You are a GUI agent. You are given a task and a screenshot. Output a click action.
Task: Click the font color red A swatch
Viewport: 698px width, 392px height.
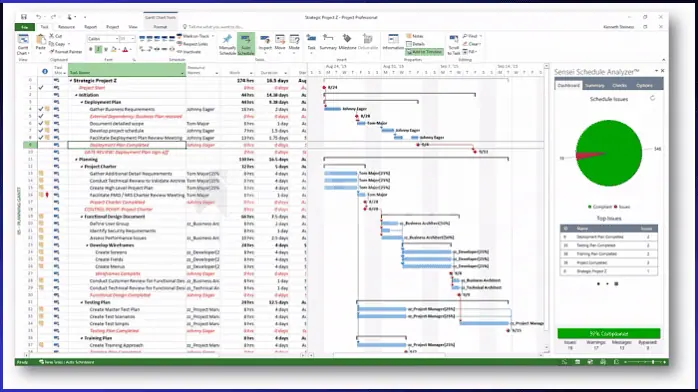[125, 49]
